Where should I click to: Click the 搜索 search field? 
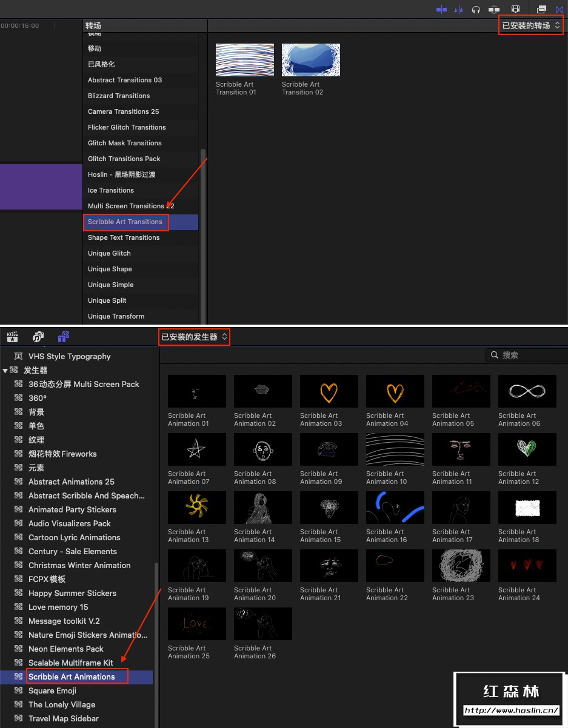click(527, 355)
